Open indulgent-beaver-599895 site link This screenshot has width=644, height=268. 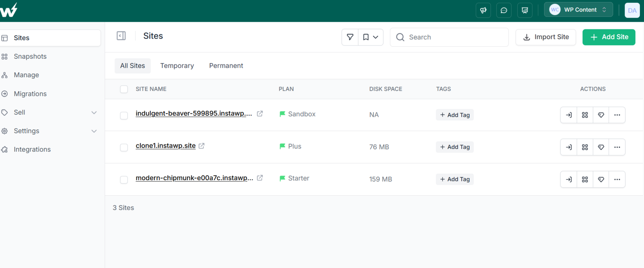pos(194,113)
